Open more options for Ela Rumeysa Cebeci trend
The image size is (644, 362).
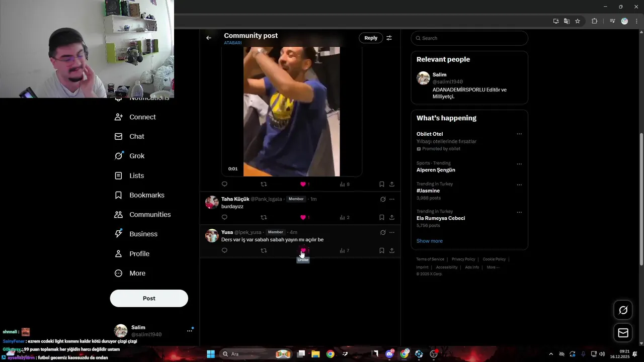(519, 212)
